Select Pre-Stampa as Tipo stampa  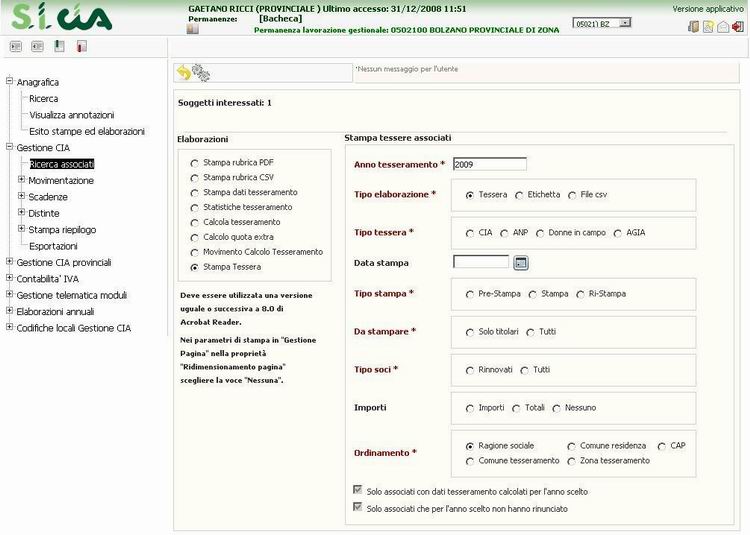[470, 295]
